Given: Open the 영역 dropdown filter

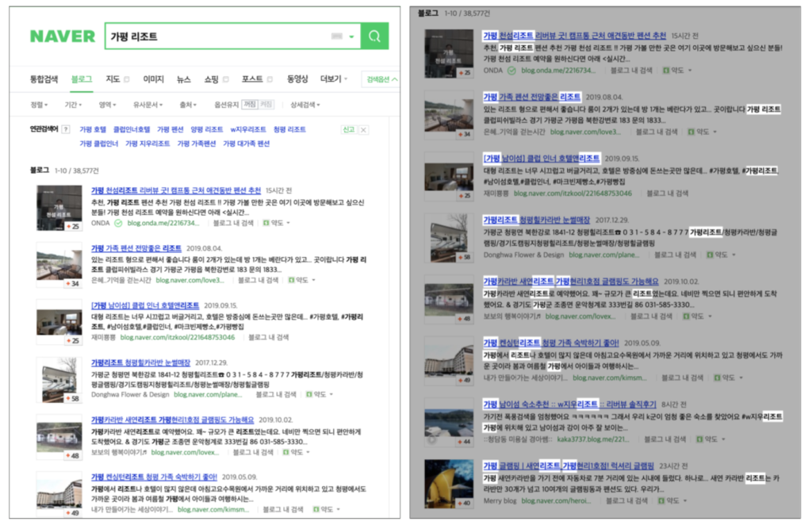Looking at the screenshot, I should coord(107,105).
